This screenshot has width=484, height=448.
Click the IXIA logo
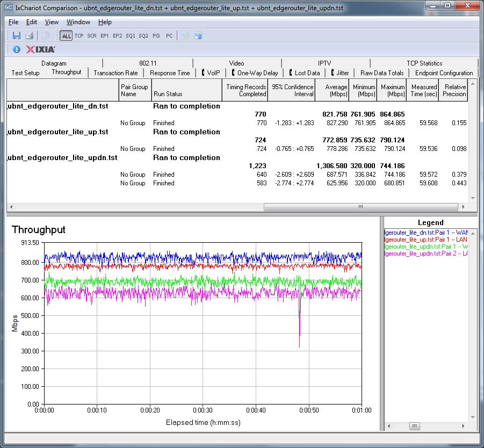click(x=40, y=49)
